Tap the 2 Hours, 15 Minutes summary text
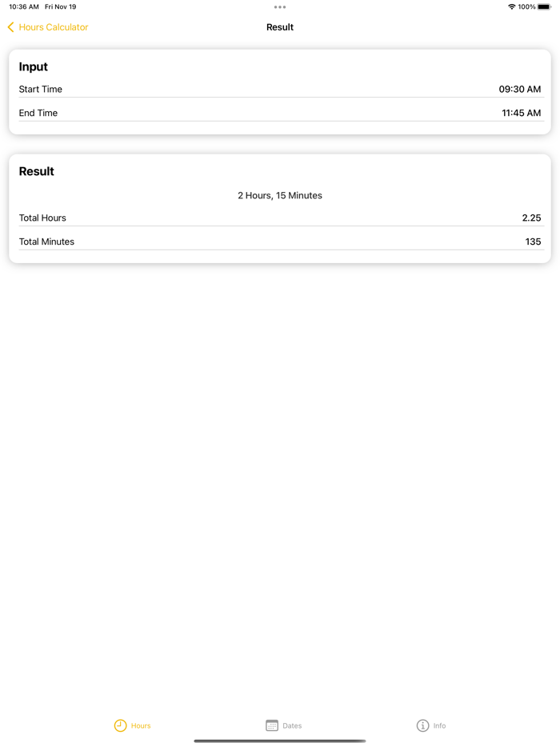The height and width of the screenshot is (747, 560). pos(280,195)
